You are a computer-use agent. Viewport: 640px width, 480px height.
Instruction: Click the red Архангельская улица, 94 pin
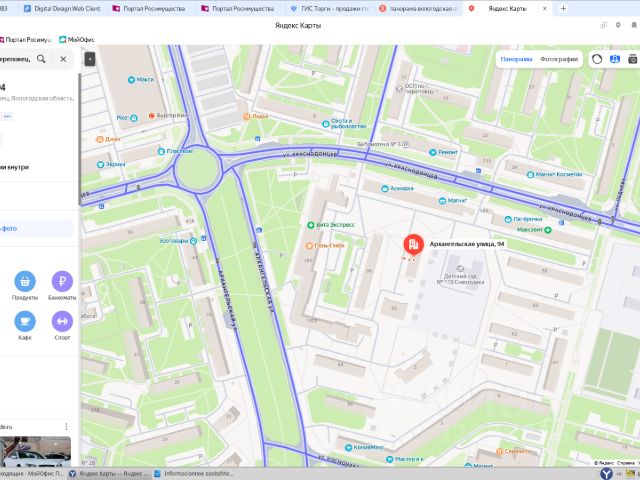click(413, 244)
